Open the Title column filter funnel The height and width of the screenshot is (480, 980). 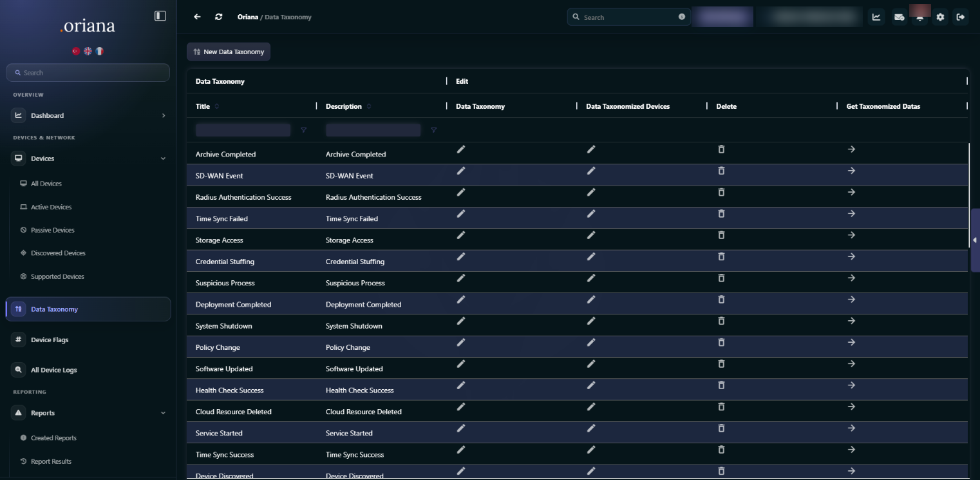tap(304, 130)
